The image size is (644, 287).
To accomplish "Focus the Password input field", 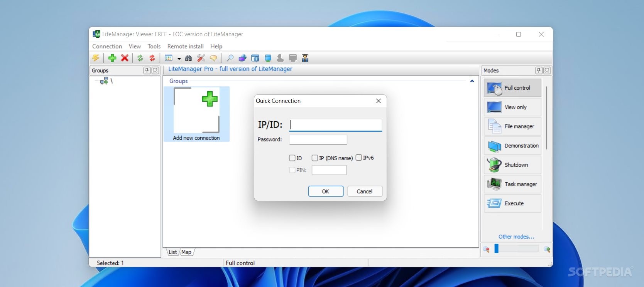I will (318, 139).
